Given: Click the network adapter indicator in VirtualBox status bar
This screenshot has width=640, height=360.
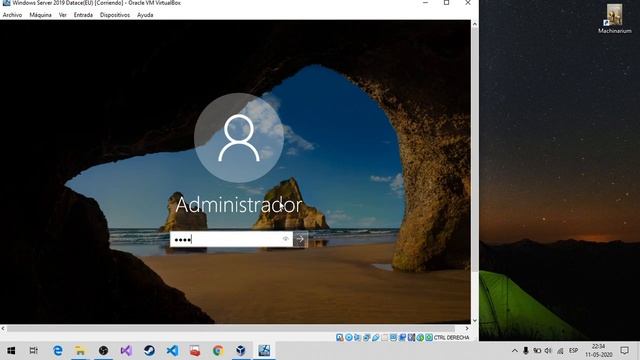Looking at the screenshot, I should point(367,338).
